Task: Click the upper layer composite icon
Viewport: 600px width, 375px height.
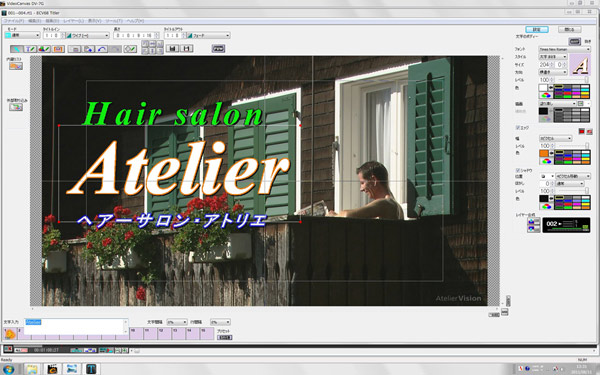Action: pos(533,222)
